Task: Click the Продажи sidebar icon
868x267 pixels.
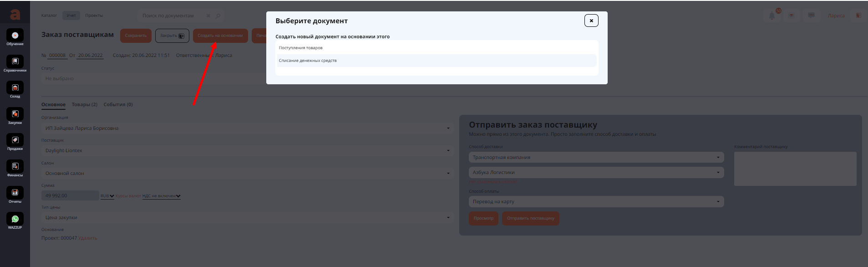Action: (15, 140)
